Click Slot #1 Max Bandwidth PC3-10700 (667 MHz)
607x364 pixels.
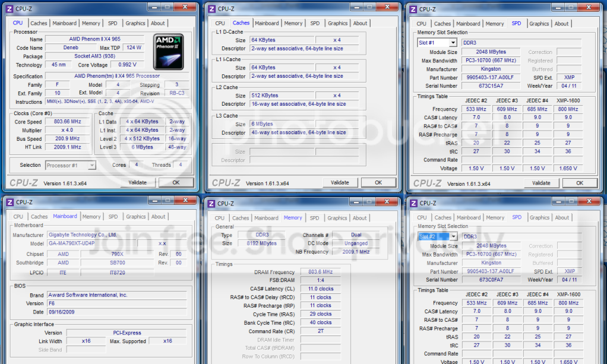(x=491, y=61)
